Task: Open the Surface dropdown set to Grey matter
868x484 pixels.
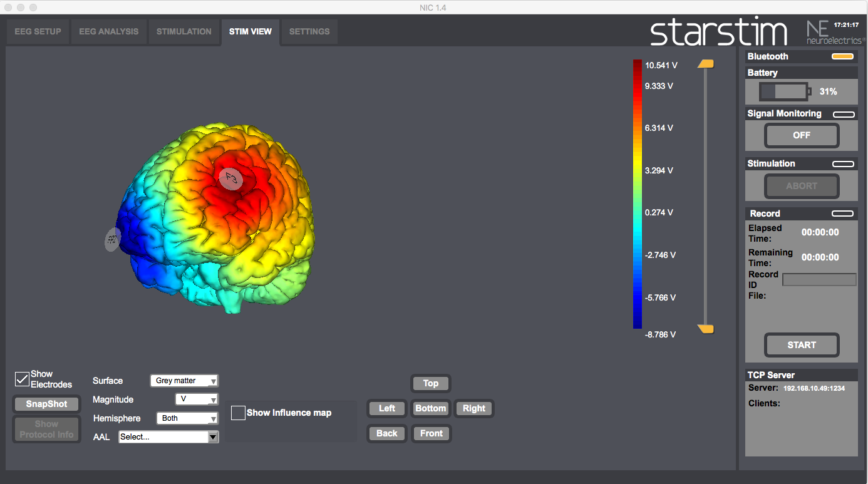Action: point(184,381)
